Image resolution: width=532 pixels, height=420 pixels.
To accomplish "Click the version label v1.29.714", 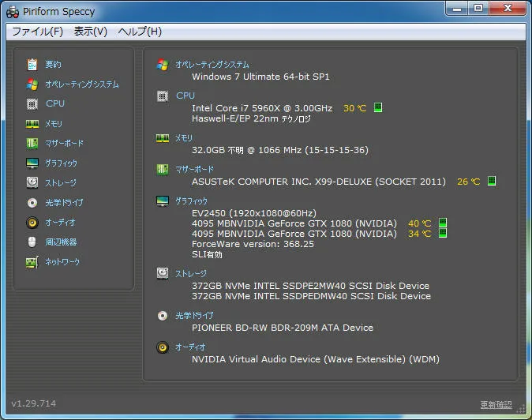I will click(34, 403).
